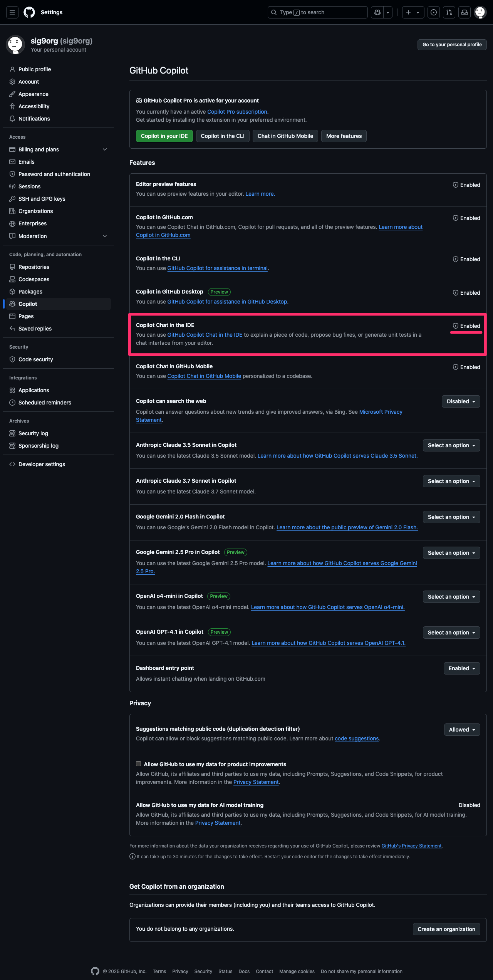
Task: Open issues icon in header
Action: click(x=434, y=12)
